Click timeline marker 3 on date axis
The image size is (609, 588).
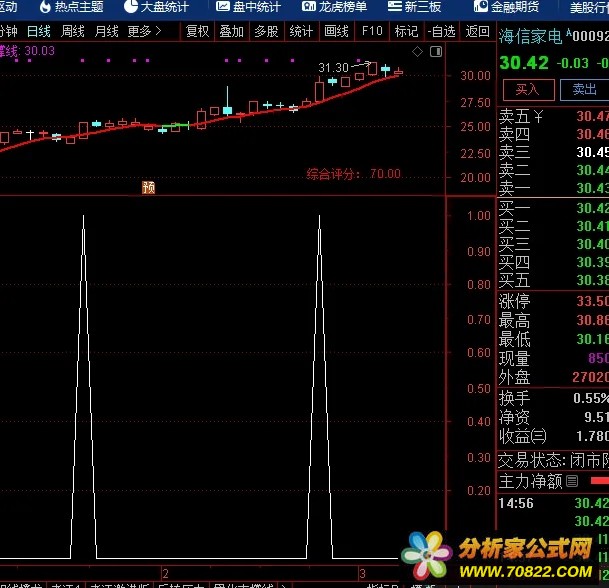click(x=362, y=573)
